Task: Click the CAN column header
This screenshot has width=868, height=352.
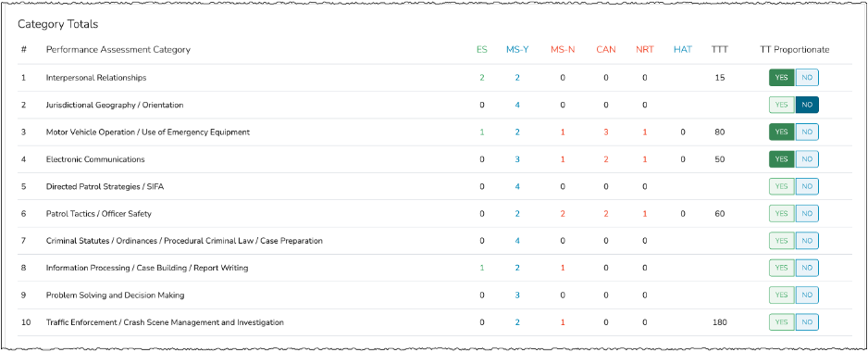Action: coord(605,49)
